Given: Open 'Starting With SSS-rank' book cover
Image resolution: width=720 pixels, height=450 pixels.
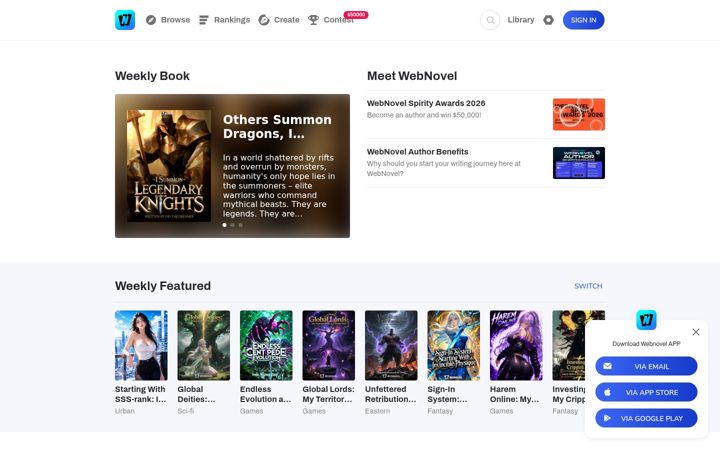Looking at the screenshot, I should pos(141,345).
